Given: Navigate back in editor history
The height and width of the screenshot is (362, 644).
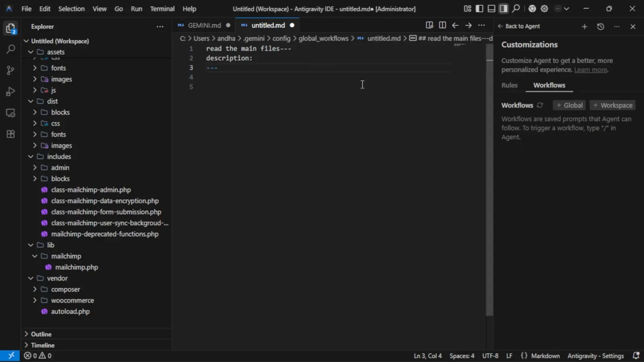Looking at the screenshot, I should click(455, 25).
